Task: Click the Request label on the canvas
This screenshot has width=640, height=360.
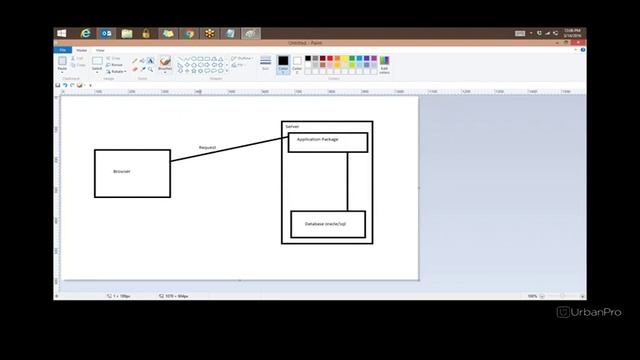Action: 207,147
